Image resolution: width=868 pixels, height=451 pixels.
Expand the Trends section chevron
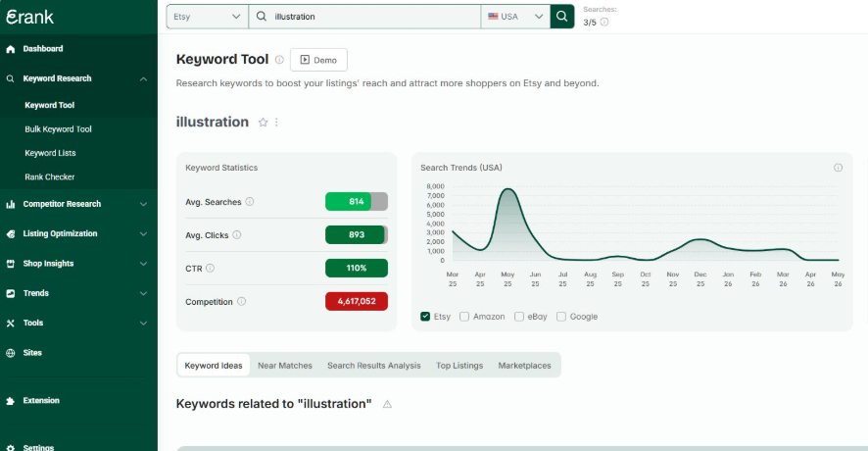pyautogui.click(x=143, y=294)
